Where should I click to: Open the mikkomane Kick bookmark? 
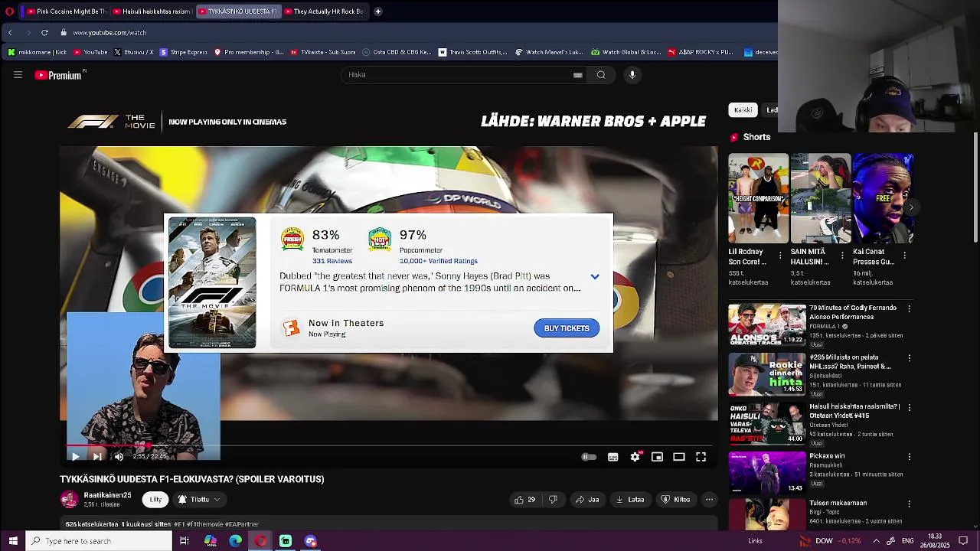[37, 53]
